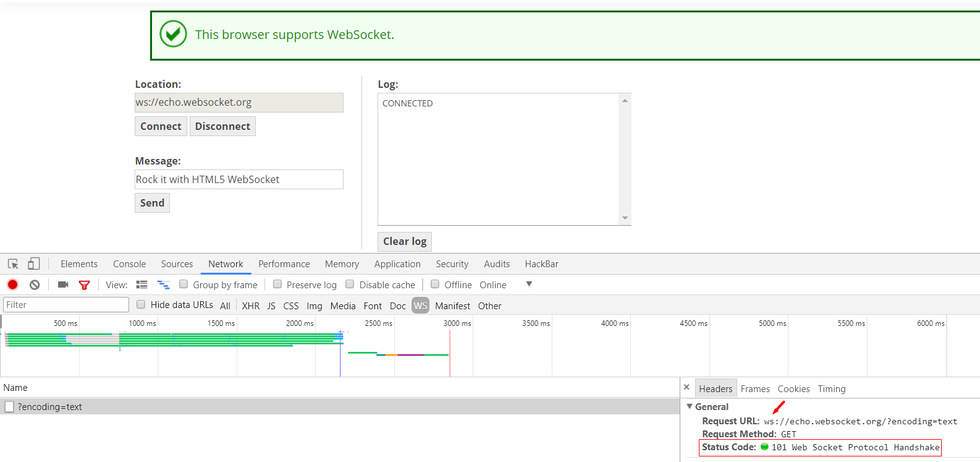Enable the Preserve log checkbox
The height and width of the screenshot is (462, 980).
click(x=277, y=284)
